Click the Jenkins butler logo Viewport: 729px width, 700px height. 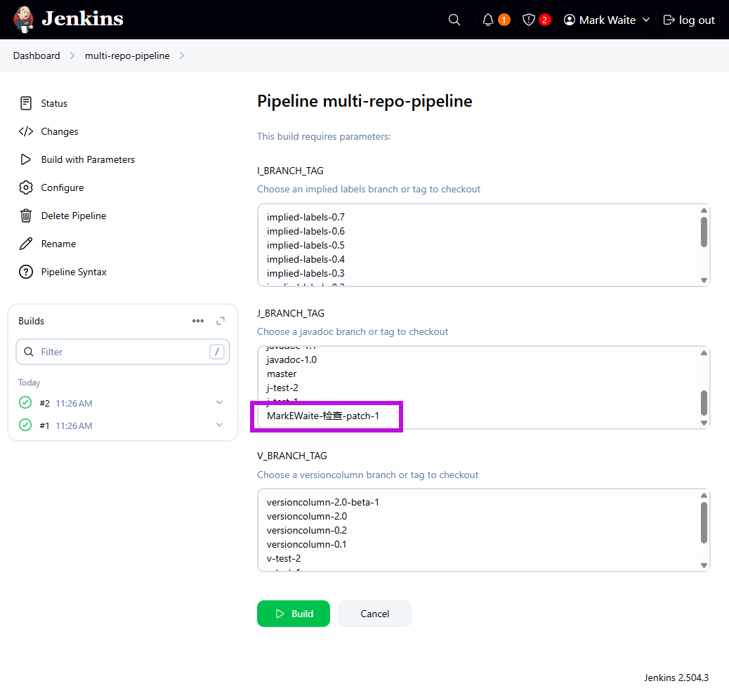(x=23, y=20)
